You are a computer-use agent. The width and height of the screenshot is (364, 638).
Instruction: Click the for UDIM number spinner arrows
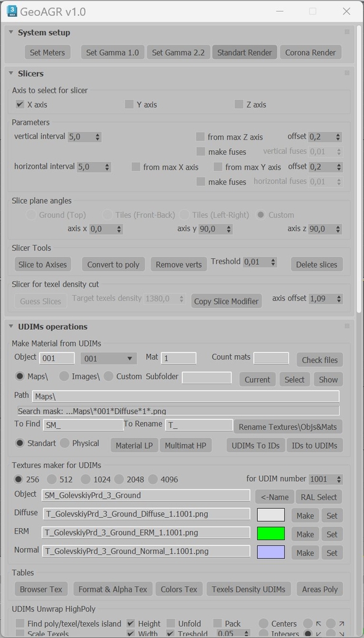click(339, 479)
